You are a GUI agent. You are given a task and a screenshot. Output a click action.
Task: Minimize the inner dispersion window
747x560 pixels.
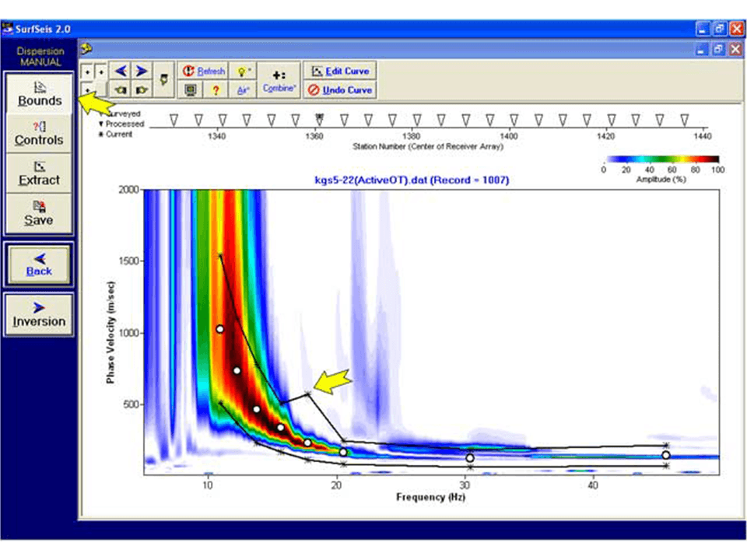click(x=700, y=49)
